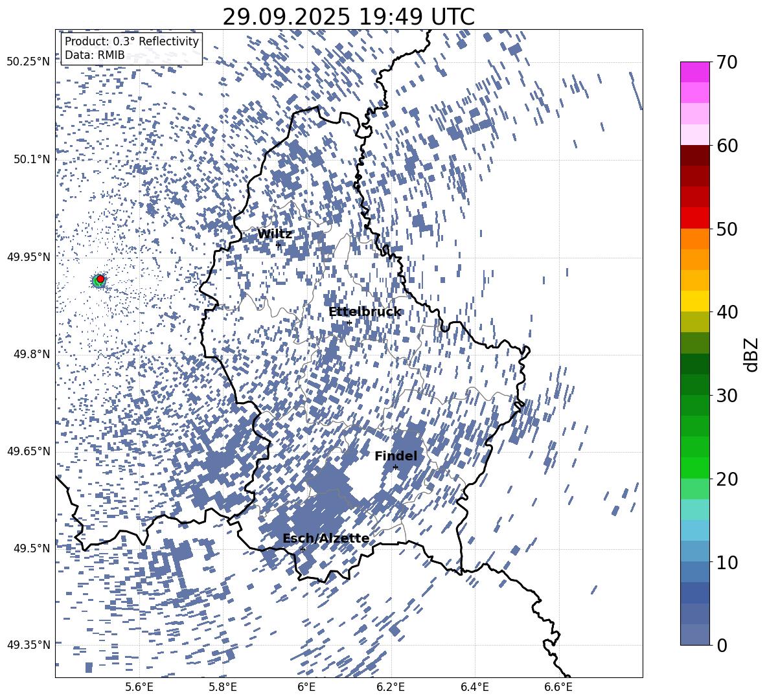Pick the bottom slate-blue colorbar segment
The image size is (767, 700).
click(x=695, y=635)
